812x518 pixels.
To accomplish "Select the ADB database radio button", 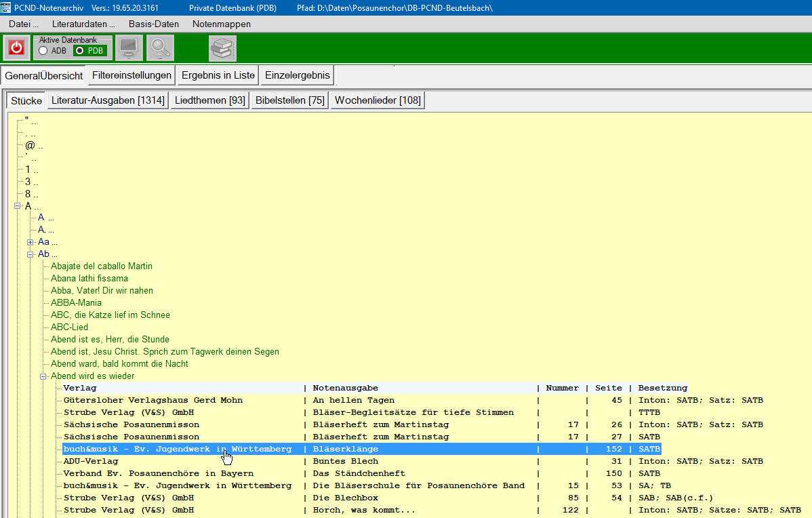I will pos(43,51).
